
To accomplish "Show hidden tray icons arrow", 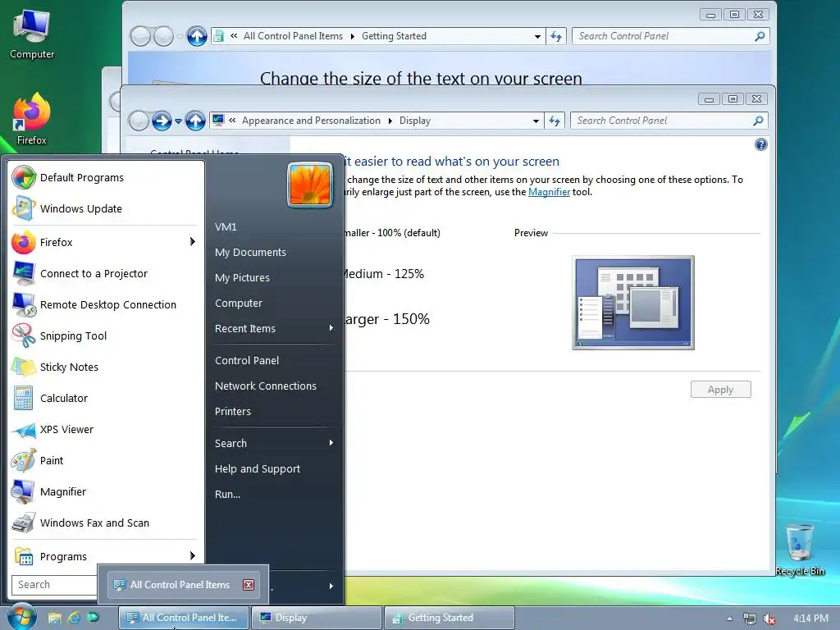I will [x=729, y=619].
